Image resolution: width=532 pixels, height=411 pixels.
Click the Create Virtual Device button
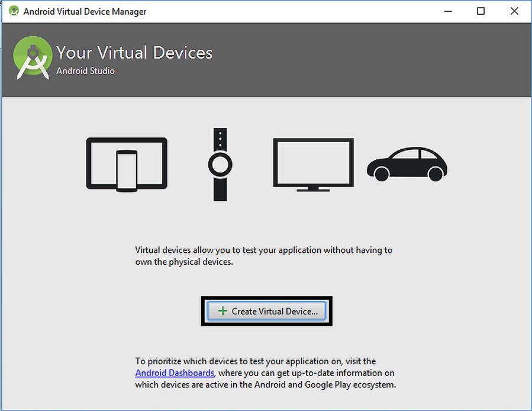point(267,311)
